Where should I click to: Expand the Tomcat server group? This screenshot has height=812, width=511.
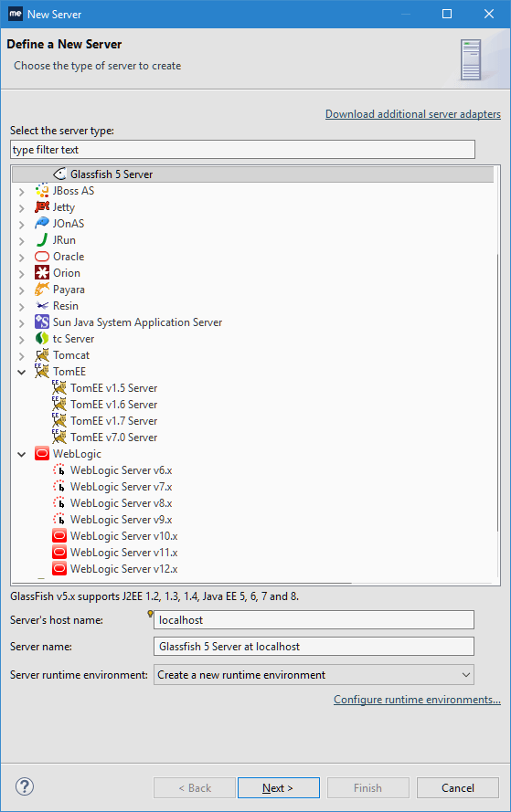point(21,356)
